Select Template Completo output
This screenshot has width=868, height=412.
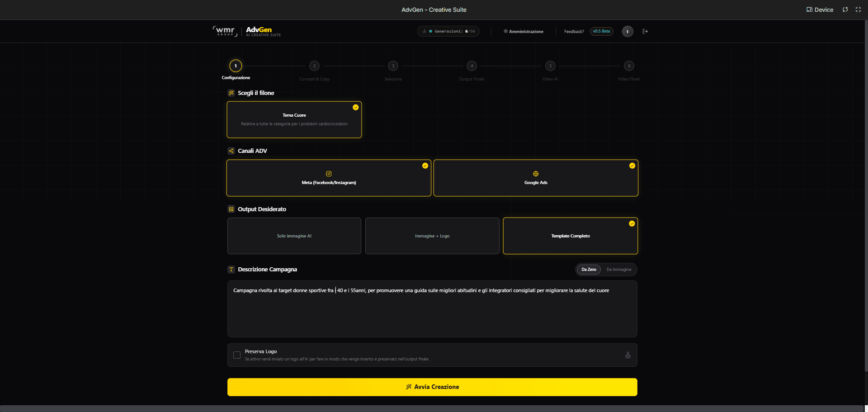click(x=571, y=236)
